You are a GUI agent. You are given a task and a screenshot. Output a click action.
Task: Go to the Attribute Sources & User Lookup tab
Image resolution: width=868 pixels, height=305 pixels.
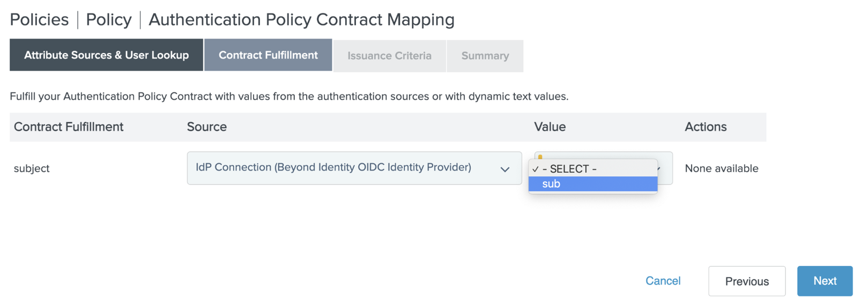(x=106, y=55)
